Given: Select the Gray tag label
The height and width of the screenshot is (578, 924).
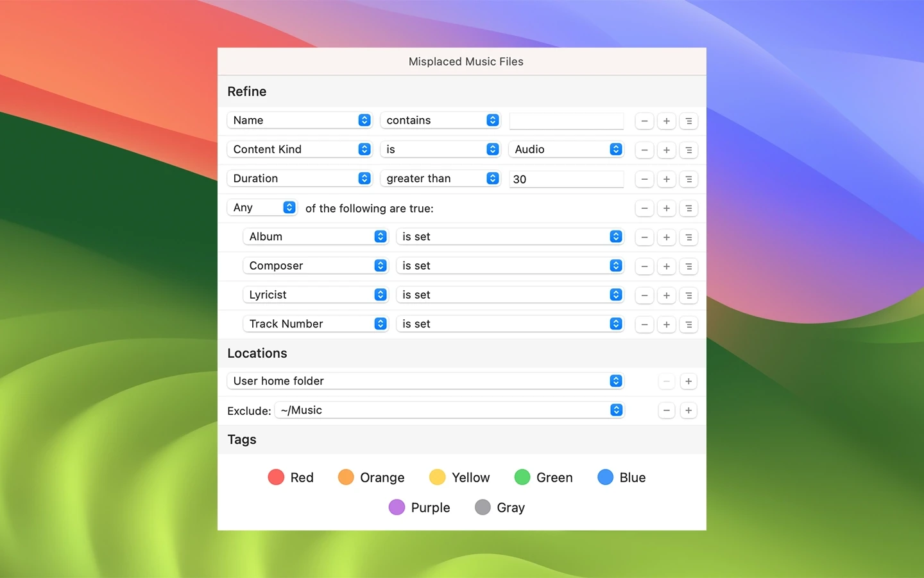Looking at the screenshot, I should [x=511, y=507].
